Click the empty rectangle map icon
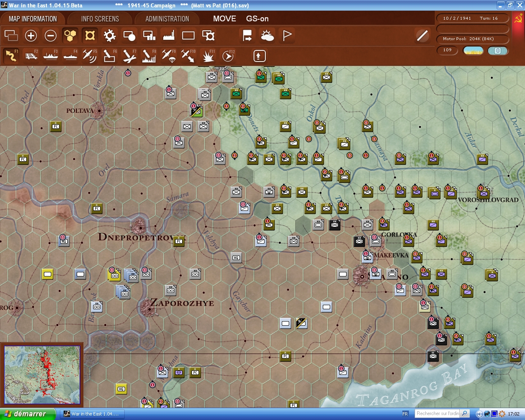 coord(188,36)
